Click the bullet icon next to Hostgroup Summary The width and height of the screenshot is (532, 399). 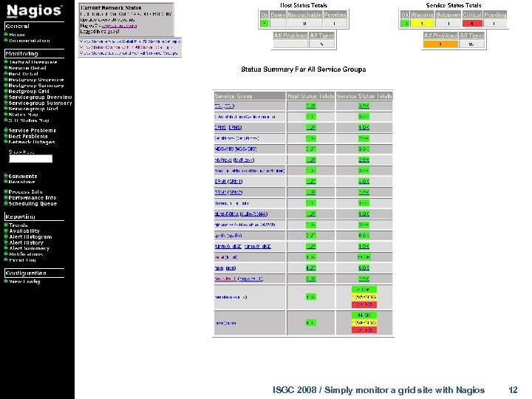coord(6,85)
